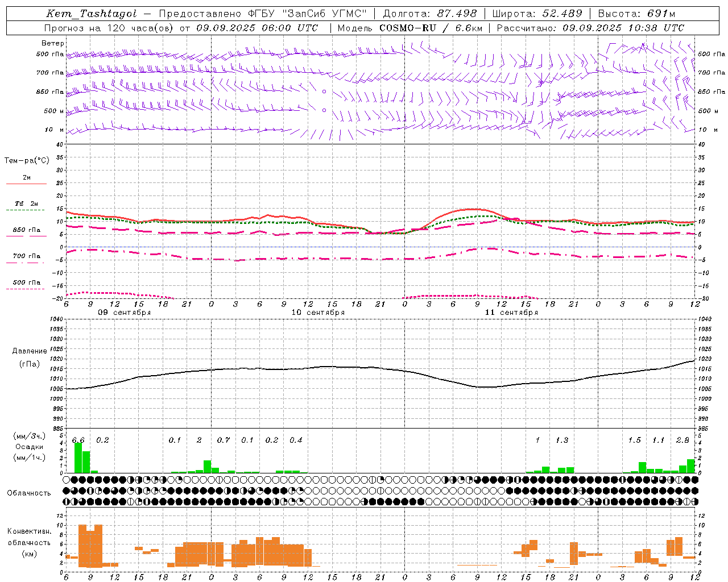Click the solid red line sample under 2м
This screenshot has height=582, width=728.
point(26,184)
